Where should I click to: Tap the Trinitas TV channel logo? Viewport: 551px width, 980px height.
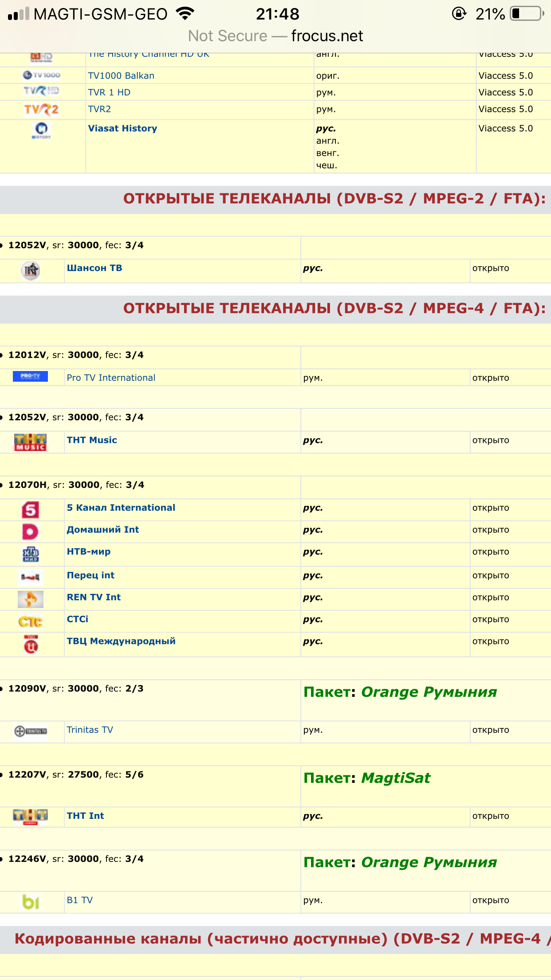click(x=31, y=731)
